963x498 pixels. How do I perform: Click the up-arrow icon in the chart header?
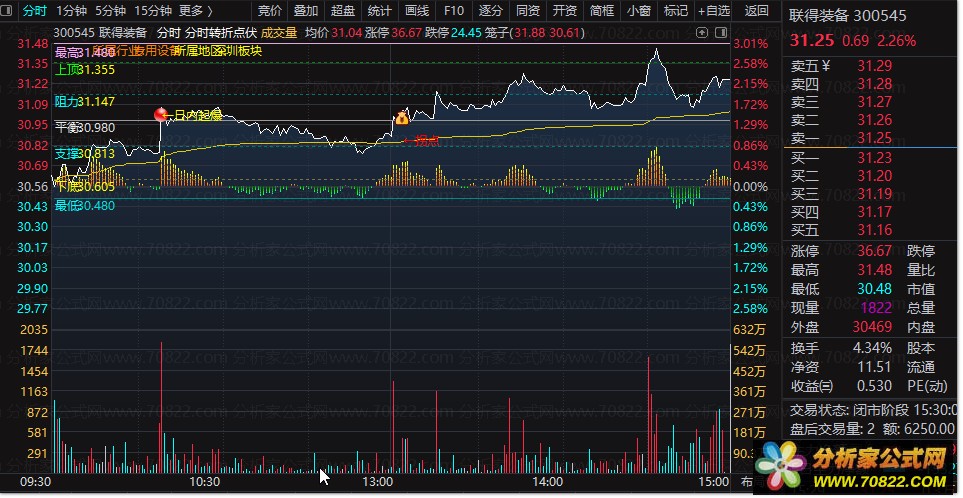coord(702,32)
